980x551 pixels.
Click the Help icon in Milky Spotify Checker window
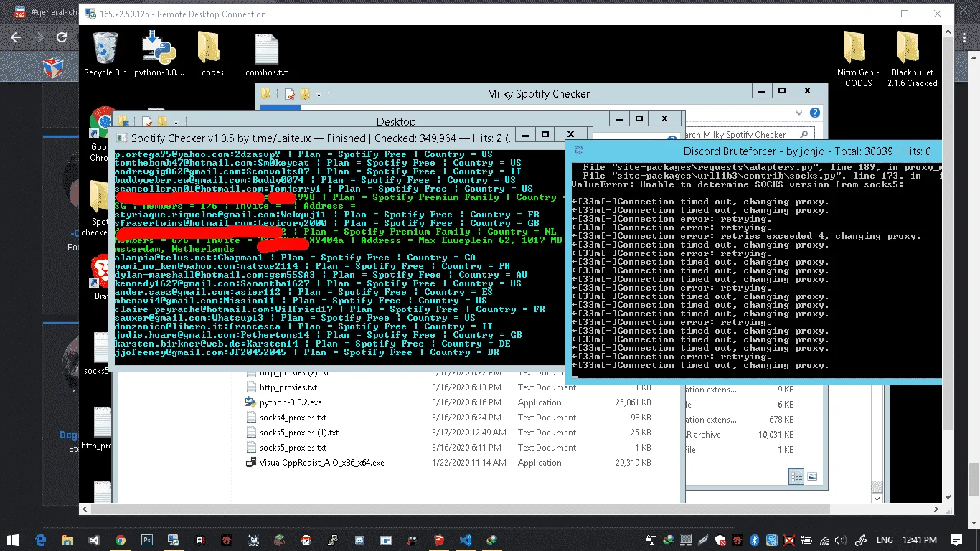(x=815, y=113)
